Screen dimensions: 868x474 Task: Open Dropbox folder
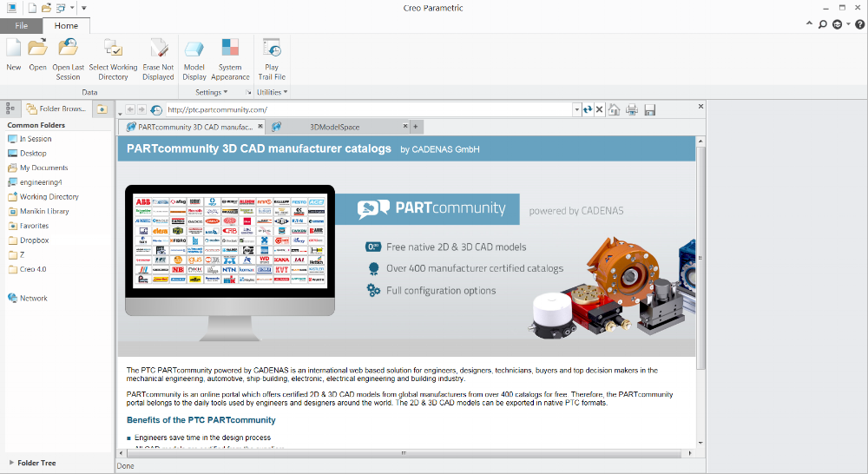[29, 240]
